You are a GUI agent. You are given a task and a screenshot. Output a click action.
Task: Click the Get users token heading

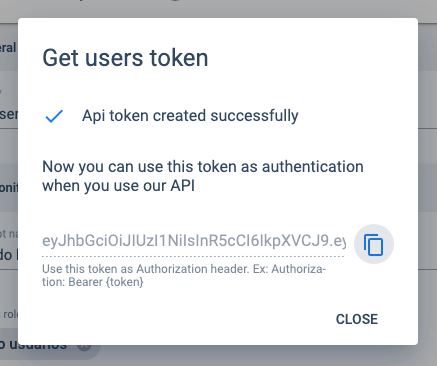click(125, 58)
